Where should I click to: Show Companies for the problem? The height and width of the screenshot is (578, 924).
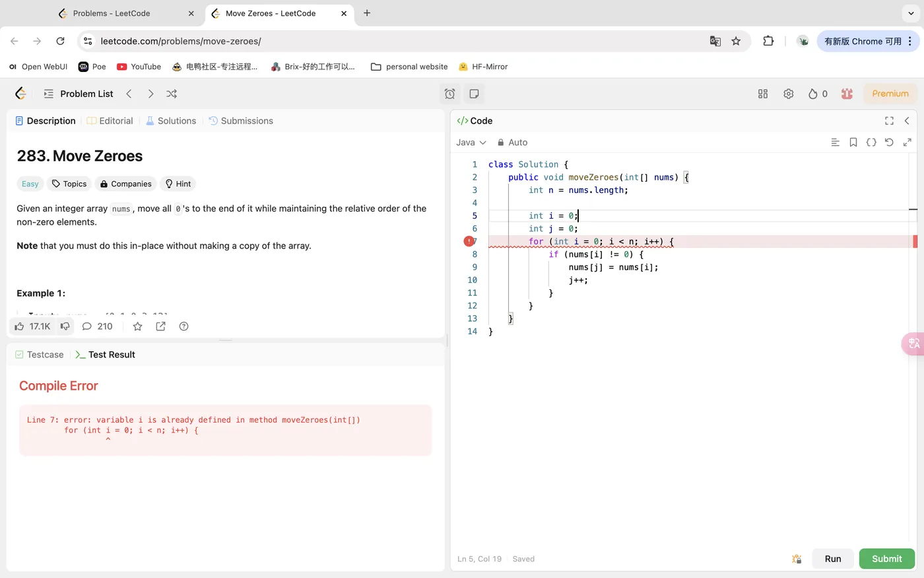coord(125,184)
